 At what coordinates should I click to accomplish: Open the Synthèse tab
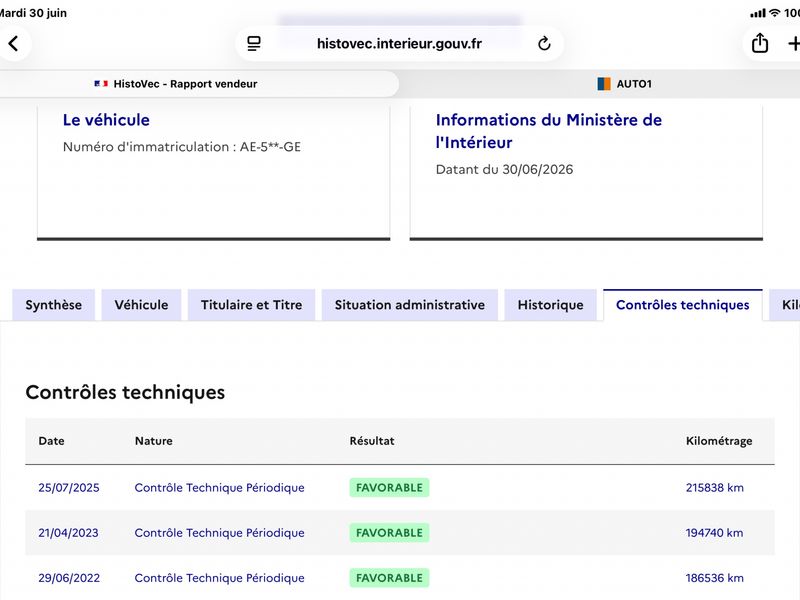pos(54,305)
